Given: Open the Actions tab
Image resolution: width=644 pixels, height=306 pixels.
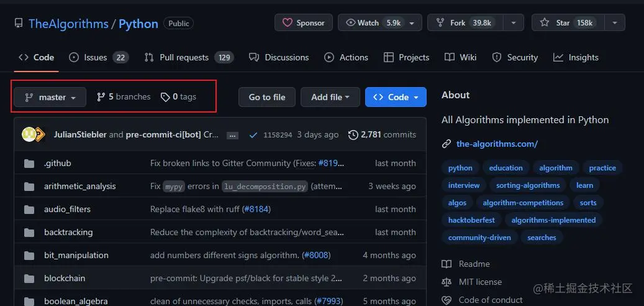Looking at the screenshot, I should pos(347,58).
